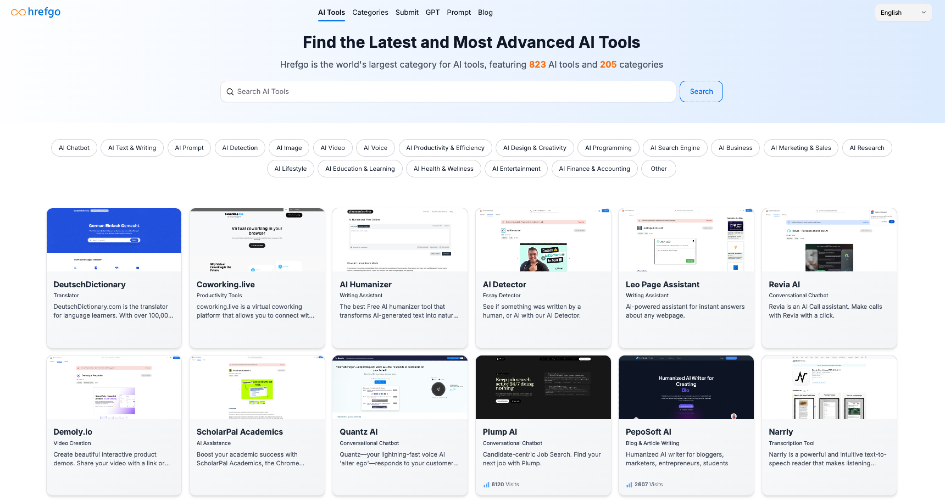Viewport: 945px width, 500px height.
Task: Click the ScholarPal Academics title
Action: click(x=239, y=432)
